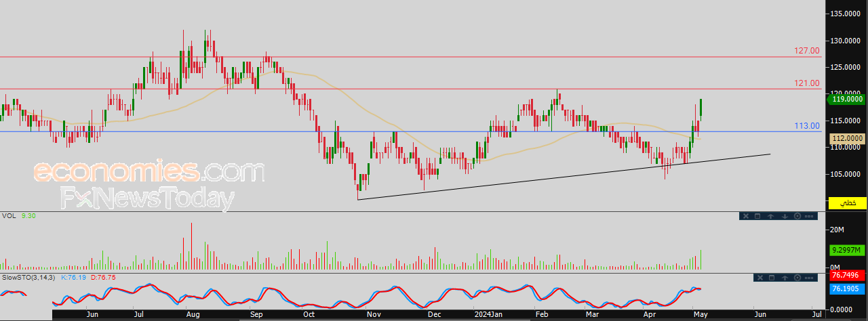Select the VOL indicator label
The height and width of the screenshot is (321, 868).
pos(9,217)
